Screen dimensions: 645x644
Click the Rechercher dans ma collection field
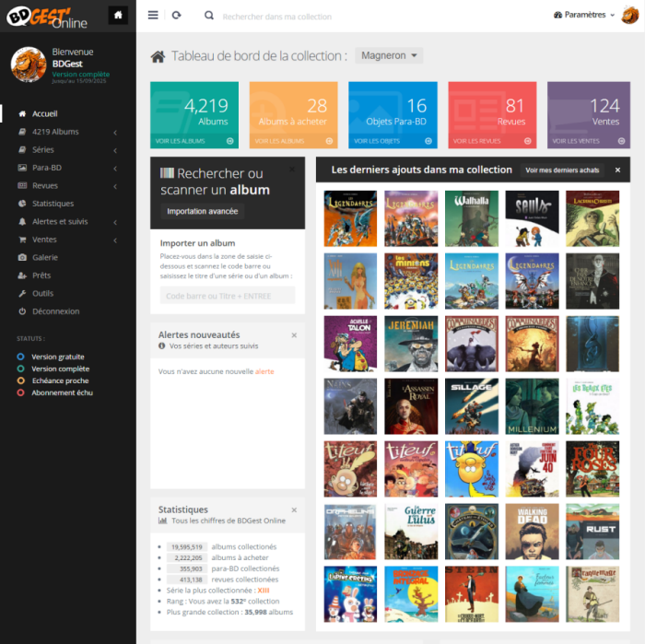(x=276, y=17)
